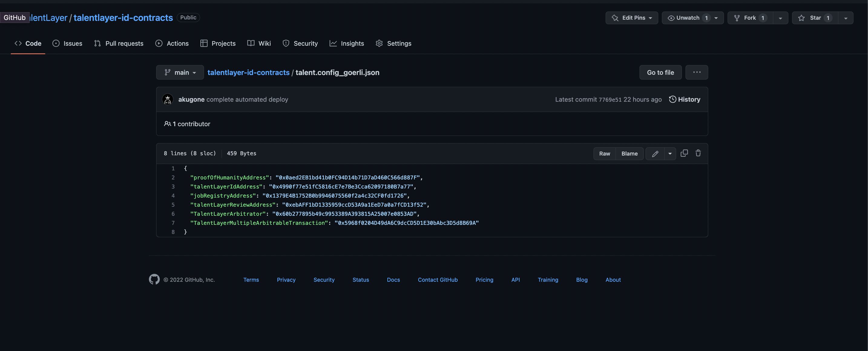Open the Projects tab

(x=218, y=44)
